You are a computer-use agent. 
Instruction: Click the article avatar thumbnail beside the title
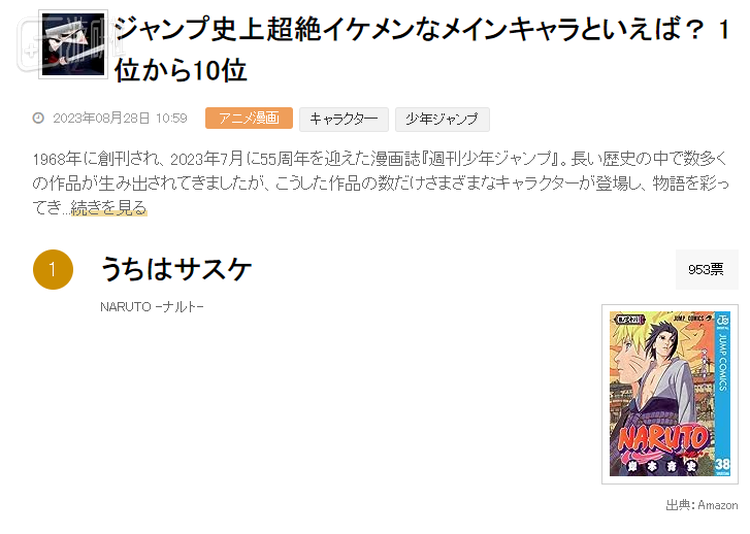tap(73, 44)
